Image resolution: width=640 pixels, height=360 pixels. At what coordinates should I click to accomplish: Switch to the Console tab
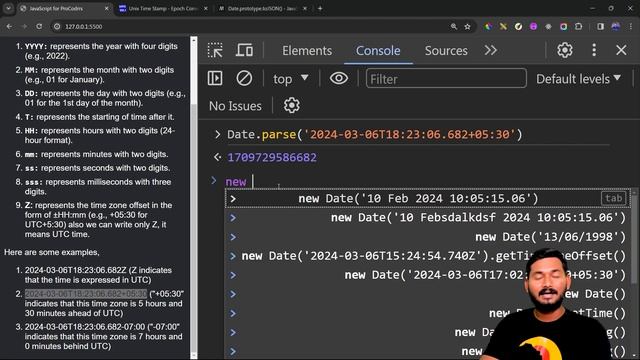(x=378, y=51)
